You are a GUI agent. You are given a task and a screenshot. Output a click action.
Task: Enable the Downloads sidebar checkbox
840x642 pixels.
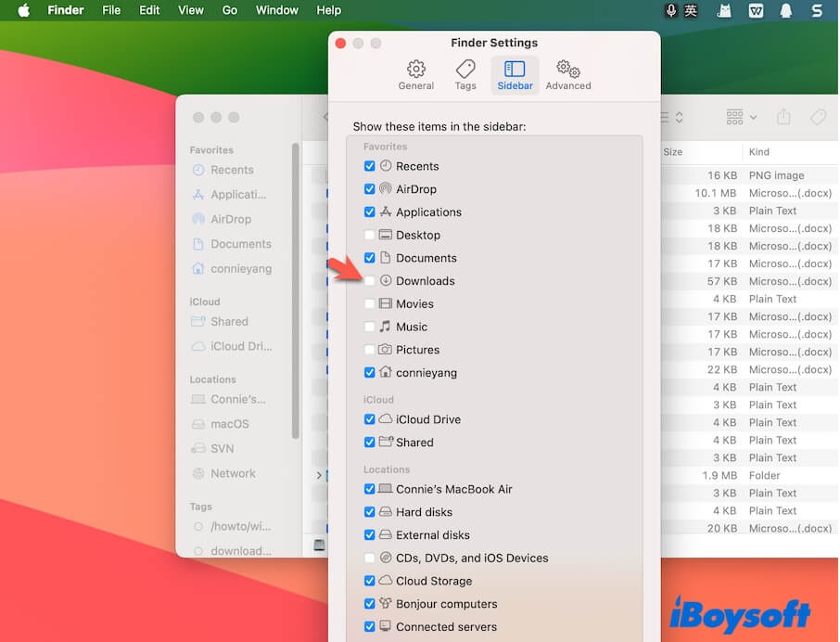click(x=369, y=280)
